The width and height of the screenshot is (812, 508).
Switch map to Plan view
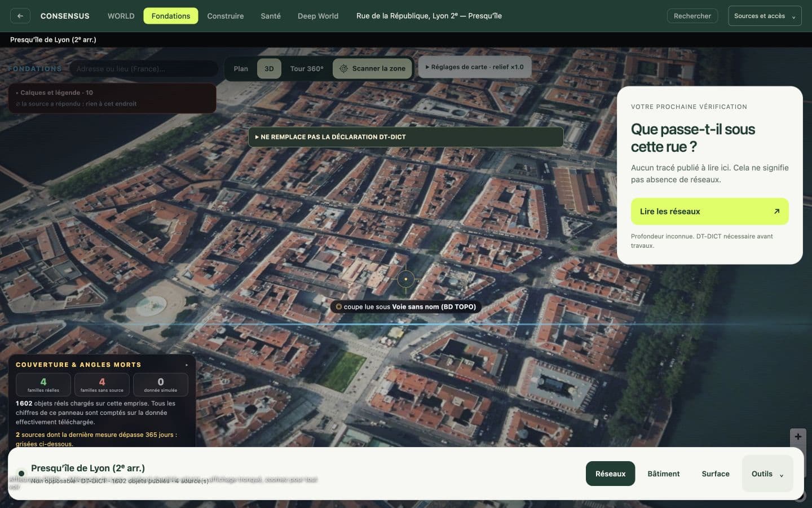pos(241,68)
